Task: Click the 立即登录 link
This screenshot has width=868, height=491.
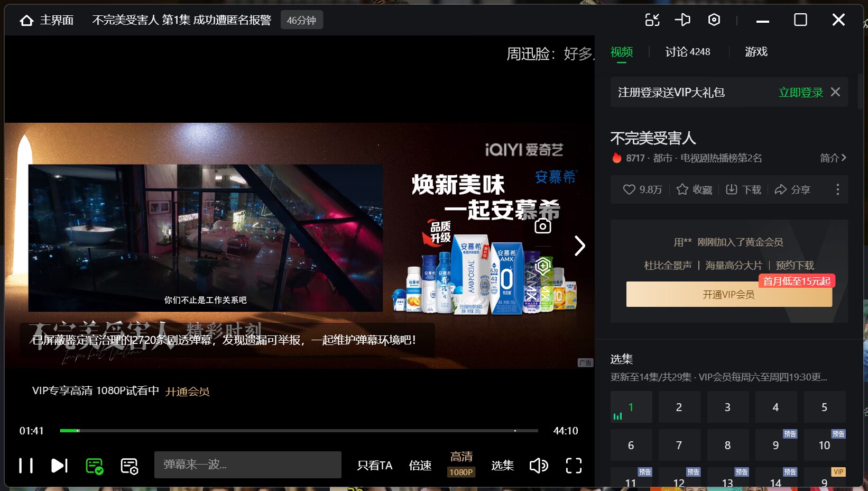Action: coord(801,93)
